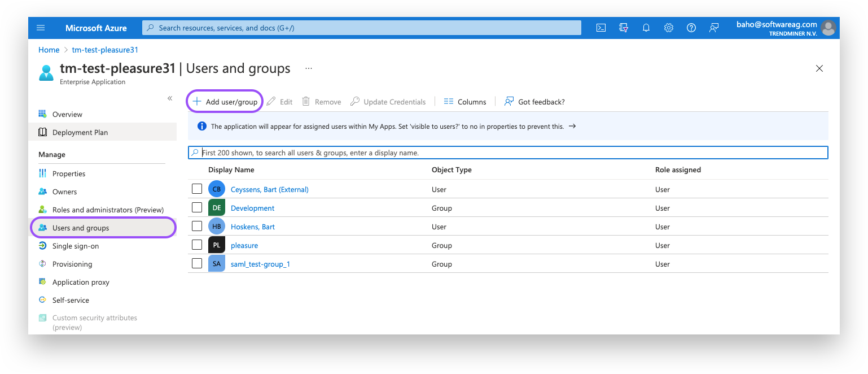Image resolution: width=868 pixels, height=374 pixels.
Task: Go to Properties in the Manage section
Action: [68, 173]
